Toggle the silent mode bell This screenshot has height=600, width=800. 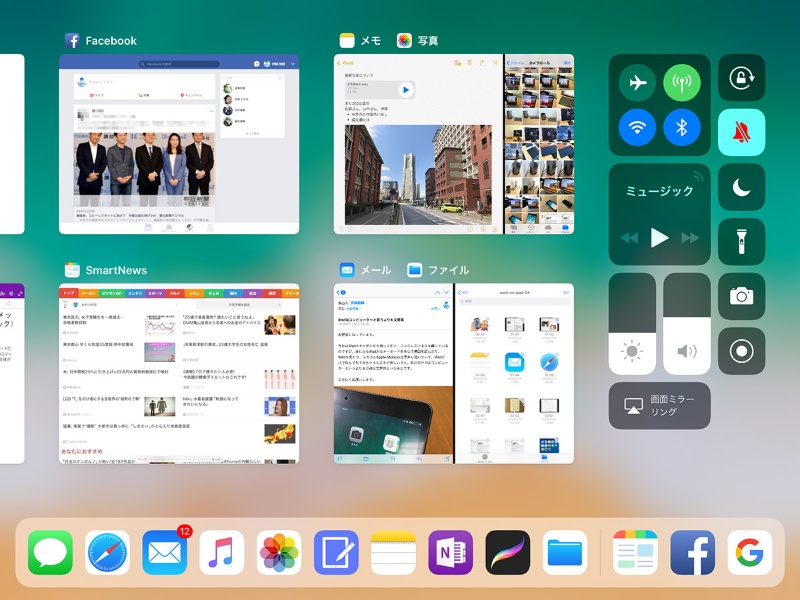[x=741, y=133]
